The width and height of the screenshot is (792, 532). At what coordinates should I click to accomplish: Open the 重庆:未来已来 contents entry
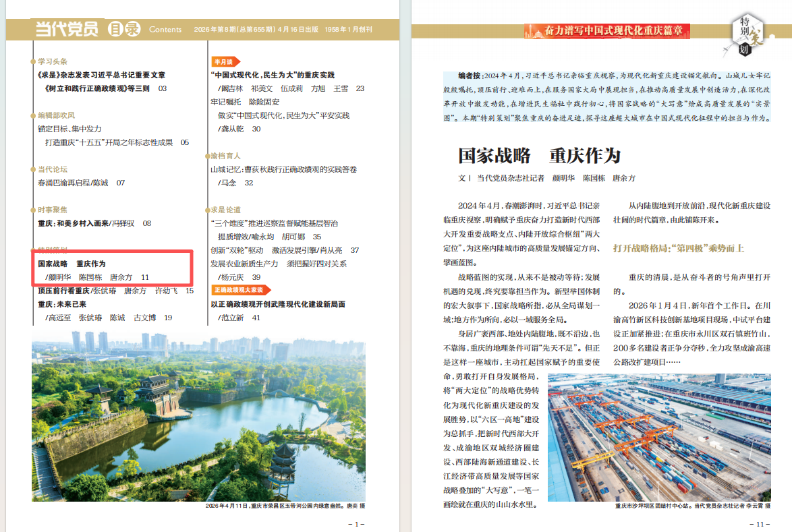click(62, 304)
